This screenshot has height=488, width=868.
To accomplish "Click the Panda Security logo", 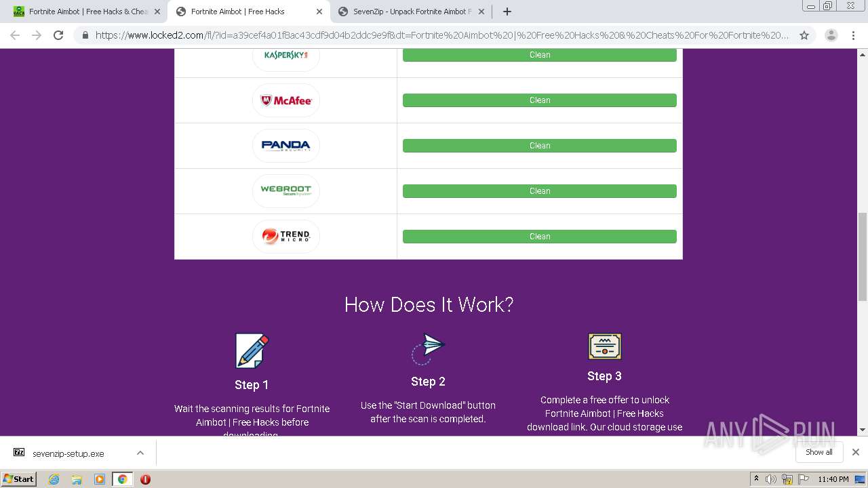I will coord(285,146).
